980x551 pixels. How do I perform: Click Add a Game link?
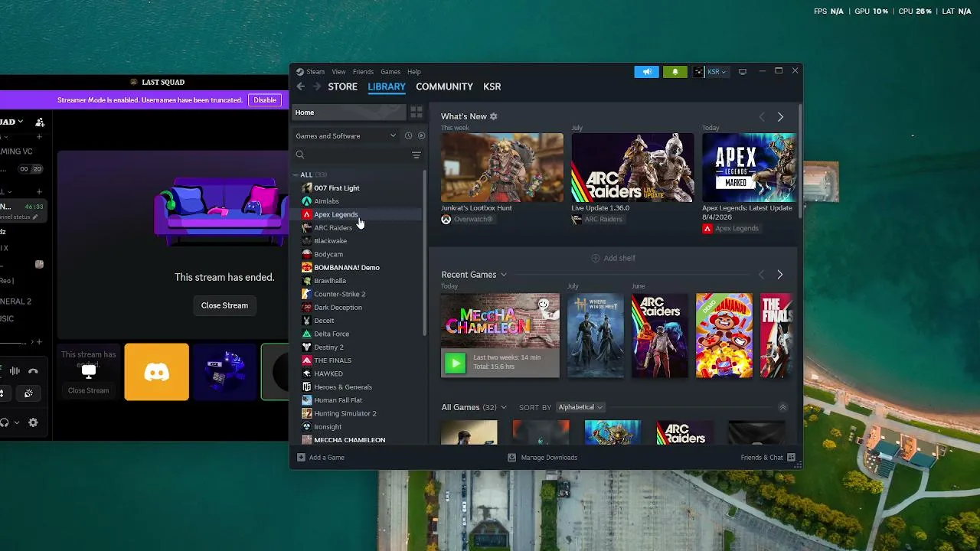tap(327, 458)
